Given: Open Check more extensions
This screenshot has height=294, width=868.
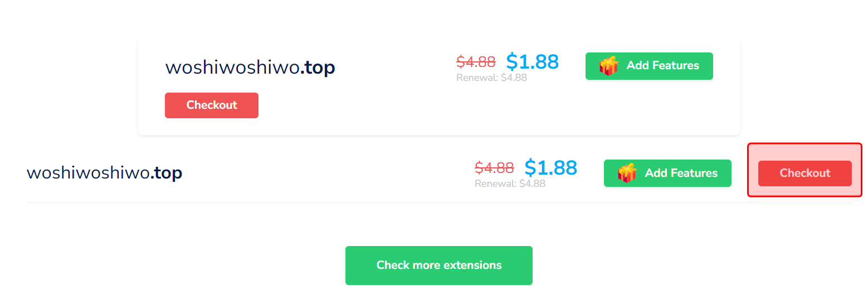Looking at the screenshot, I should pos(439,266).
